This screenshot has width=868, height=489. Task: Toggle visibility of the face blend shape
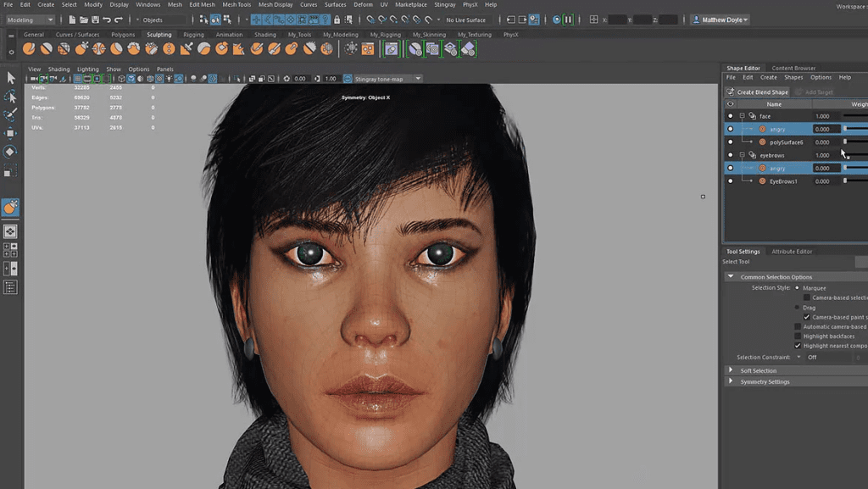730,116
